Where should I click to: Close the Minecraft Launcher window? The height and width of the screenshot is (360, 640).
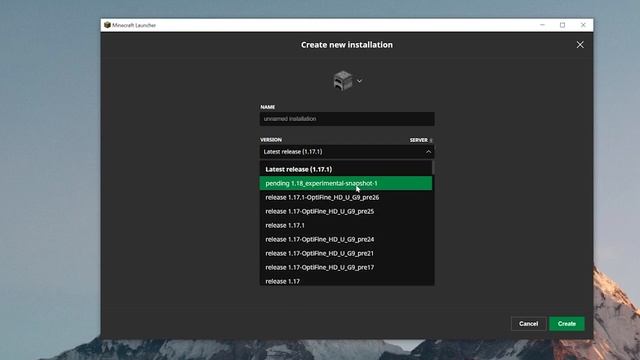click(583, 25)
